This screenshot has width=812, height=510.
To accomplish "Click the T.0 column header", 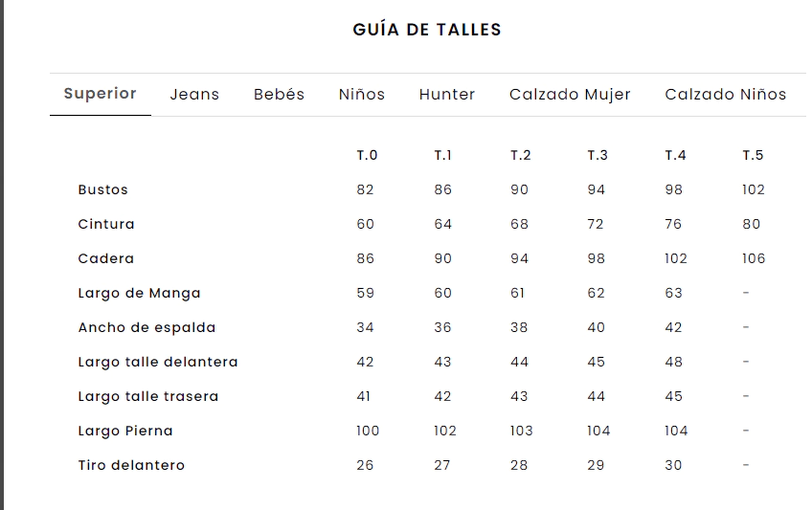I will coord(367,155).
